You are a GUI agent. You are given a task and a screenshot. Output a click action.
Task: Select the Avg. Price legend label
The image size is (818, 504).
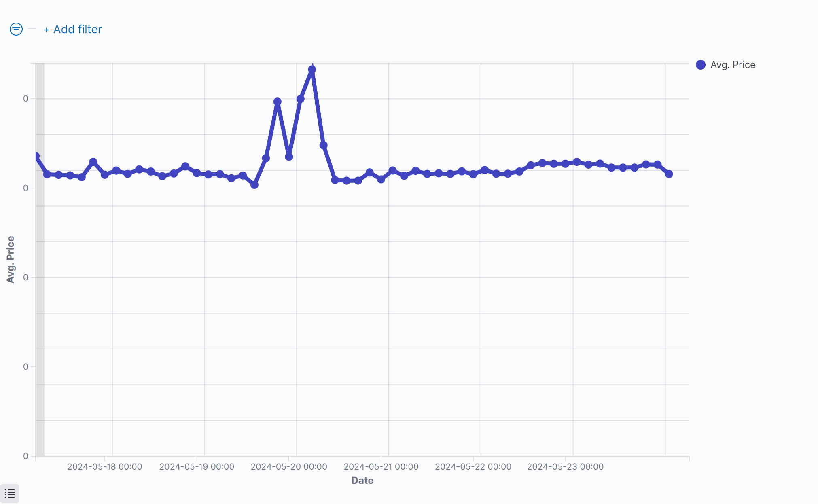pyautogui.click(x=733, y=65)
